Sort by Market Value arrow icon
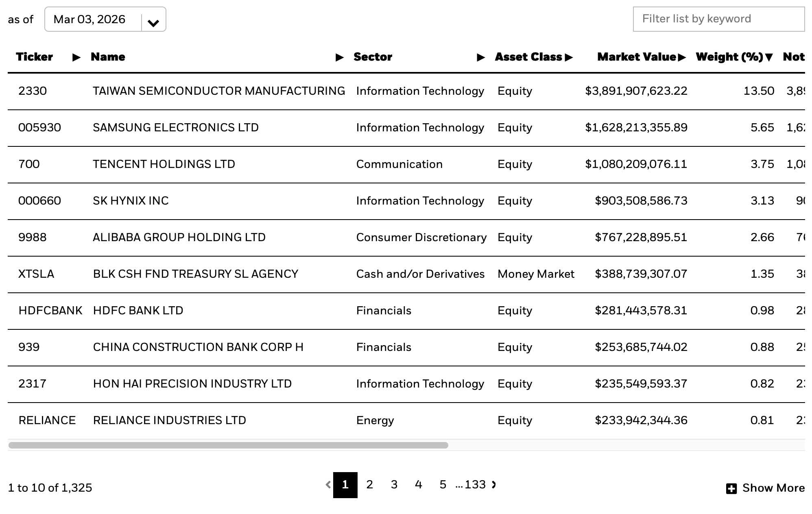Screen dimensions: 812x514 coord(682,57)
